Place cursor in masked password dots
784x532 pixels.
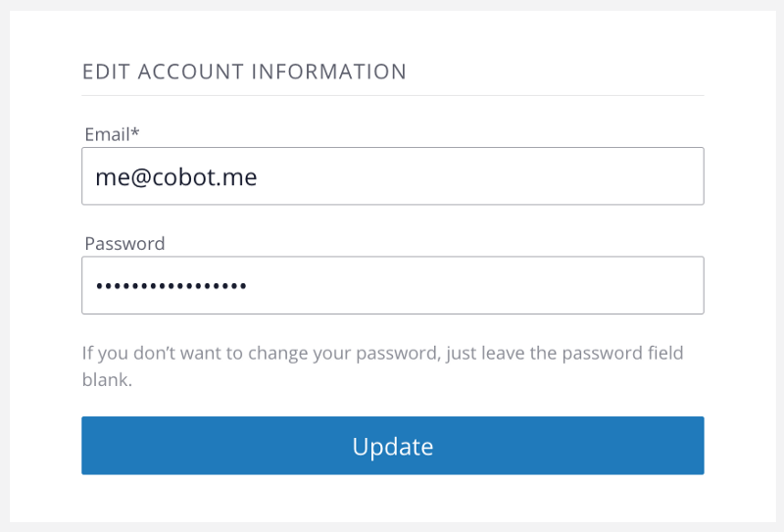tap(171, 286)
